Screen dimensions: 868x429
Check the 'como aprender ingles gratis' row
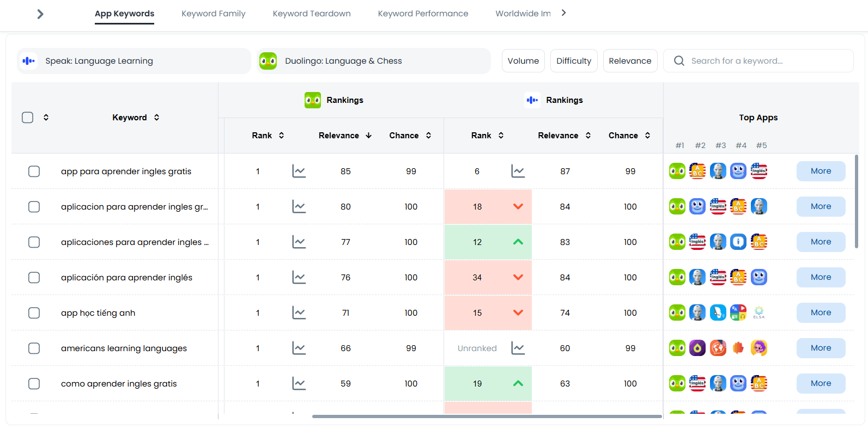[34, 384]
